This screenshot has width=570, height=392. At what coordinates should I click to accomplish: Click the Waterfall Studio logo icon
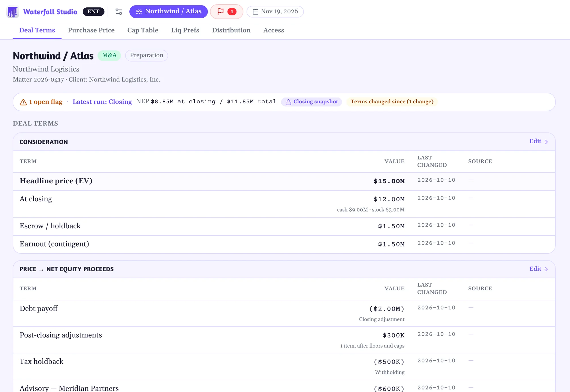13,12
